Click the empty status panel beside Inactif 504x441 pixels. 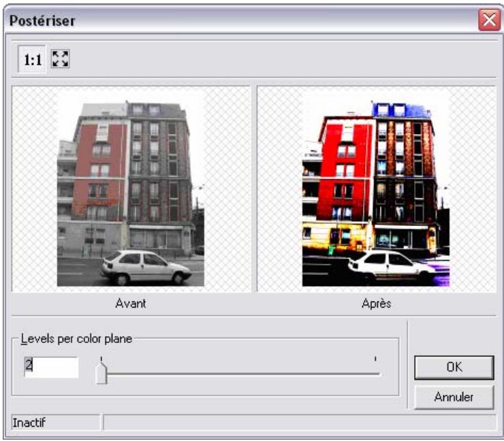tap(300, 423)
